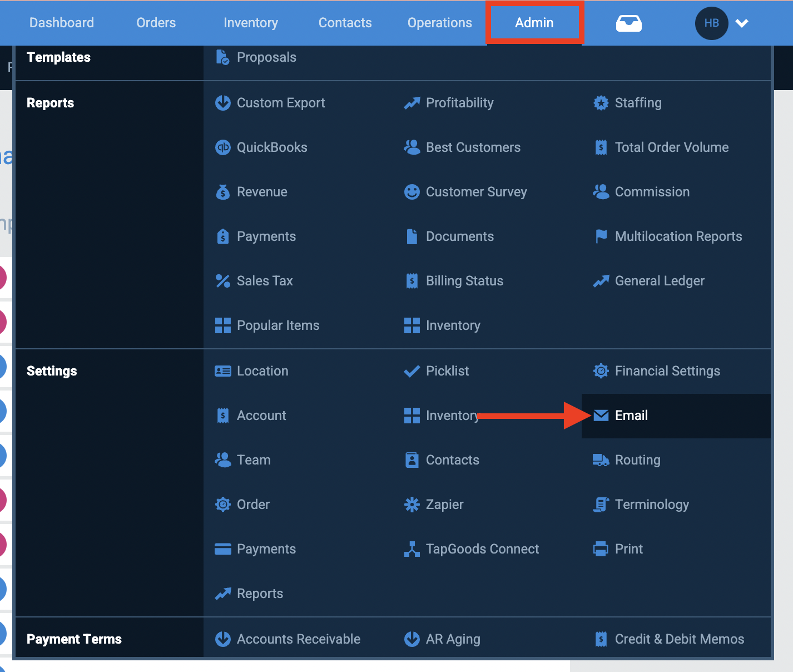Open Credit & Debit Memos
This screenshot has height=672, width=793.
[680, 639]
